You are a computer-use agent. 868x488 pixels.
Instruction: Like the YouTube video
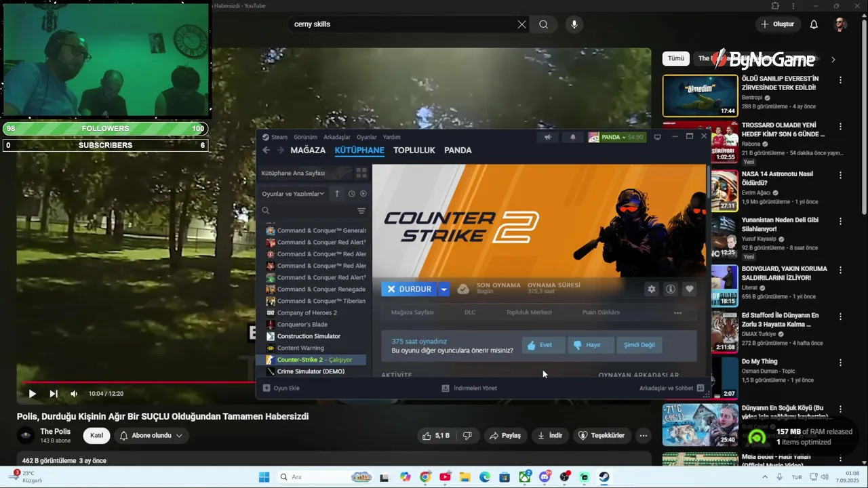(435, 436)
